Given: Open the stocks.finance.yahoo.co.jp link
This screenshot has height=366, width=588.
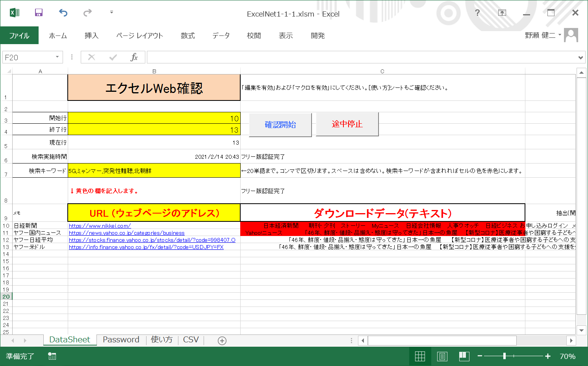Looking at the screenshot, I should pos(152,240).
